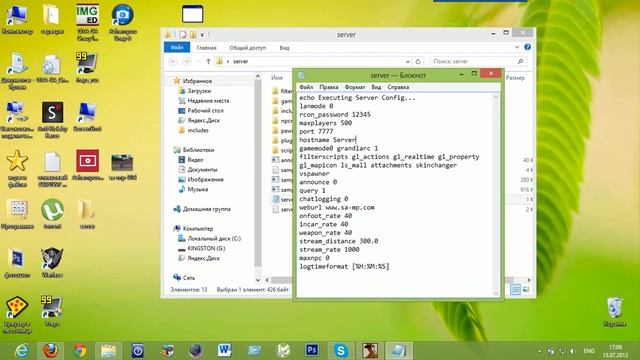640x360 pixels.
Task: Open the Вид menu in Notepad
Action: click(376, 87)
